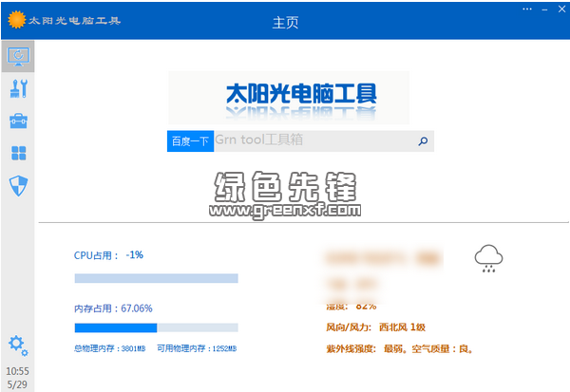
Task: Click the rainy cloud weather icon
Action: pos(488,258)
